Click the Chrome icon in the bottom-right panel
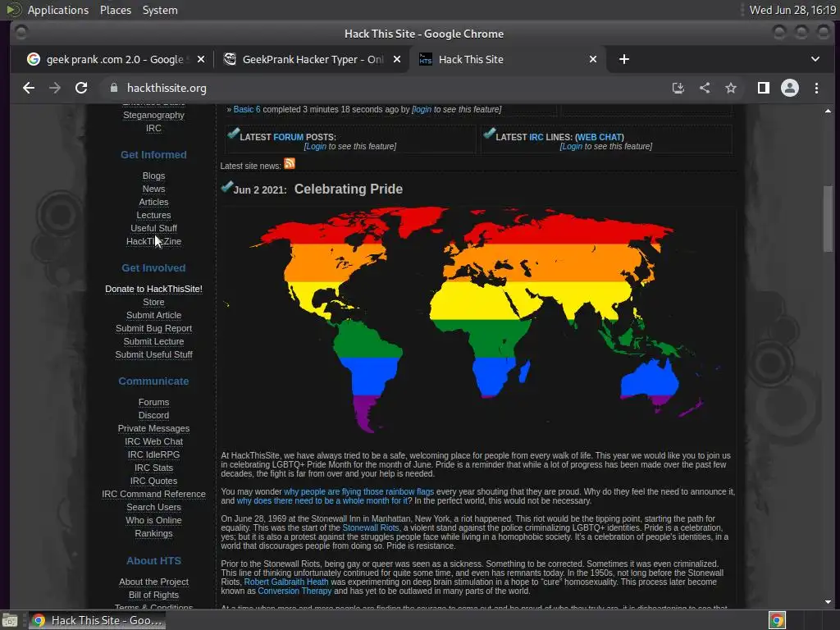This screenshot has width=840, height=630. point(777,620)
